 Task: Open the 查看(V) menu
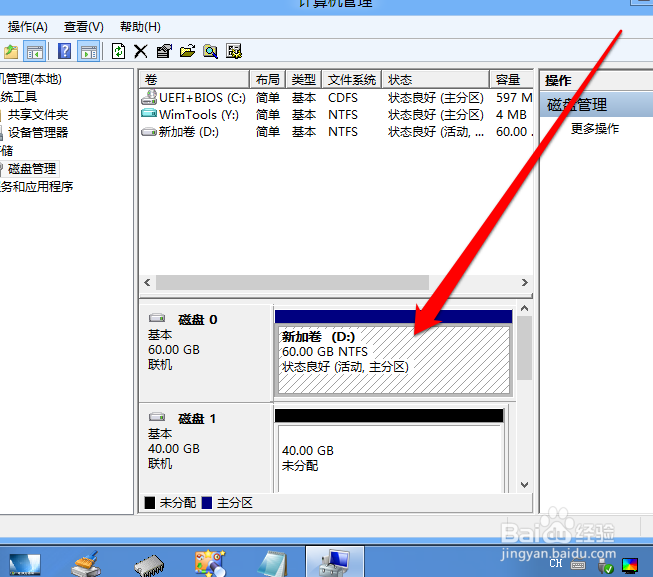(84, 27)
